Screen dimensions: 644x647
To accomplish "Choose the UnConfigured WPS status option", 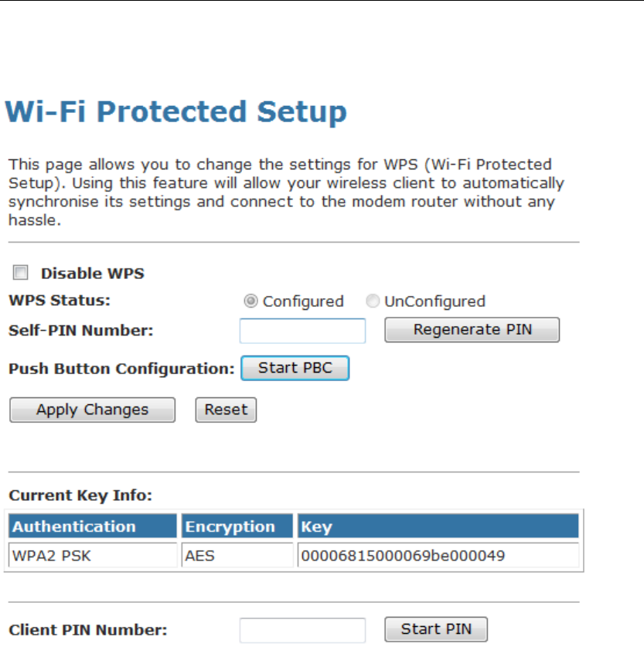I will click(x=373, y=301).
